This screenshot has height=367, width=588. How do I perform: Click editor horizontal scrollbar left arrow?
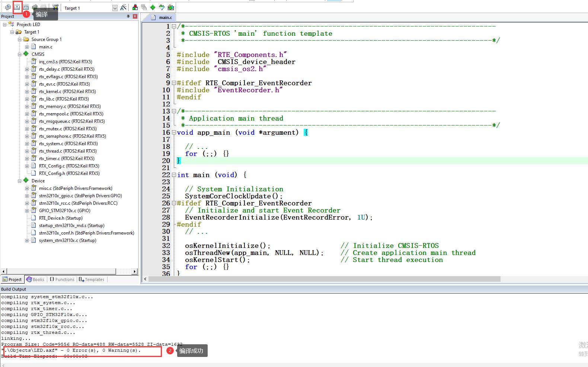[x=145, y=279]
